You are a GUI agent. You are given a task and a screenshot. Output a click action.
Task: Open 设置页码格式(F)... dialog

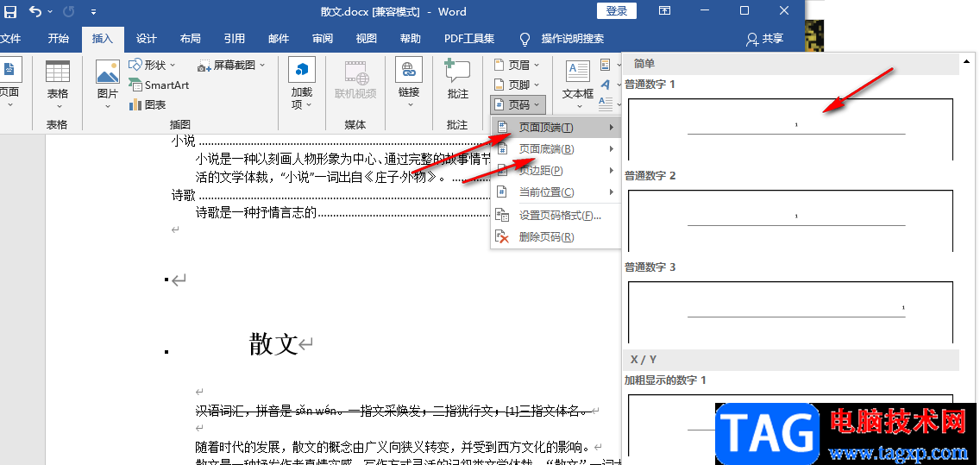(555, 216)
